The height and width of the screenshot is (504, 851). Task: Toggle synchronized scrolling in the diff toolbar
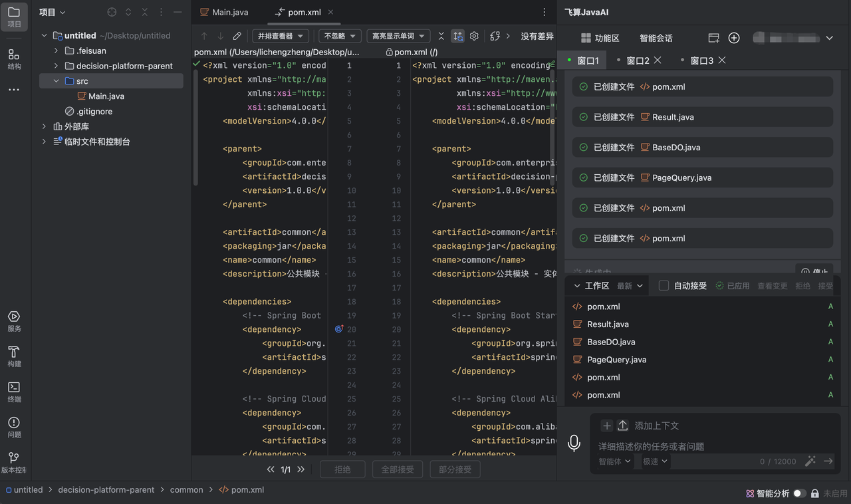[457, 36]
